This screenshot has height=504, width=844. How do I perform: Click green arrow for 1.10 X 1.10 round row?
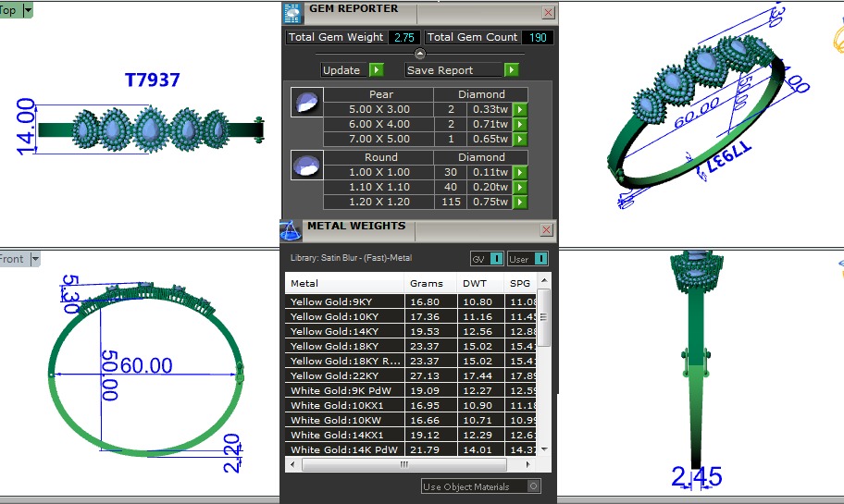tap(520, 187)
